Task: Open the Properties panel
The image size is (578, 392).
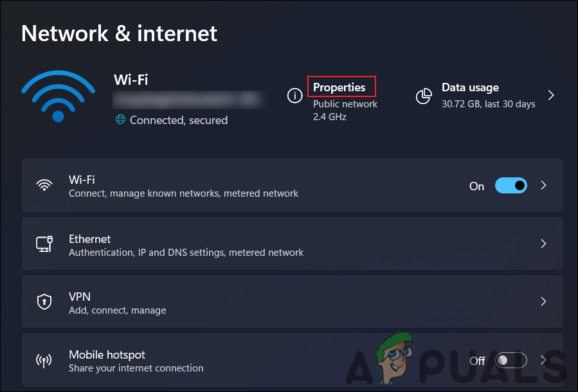Action: pyautogui.click(x=341, y=87)
